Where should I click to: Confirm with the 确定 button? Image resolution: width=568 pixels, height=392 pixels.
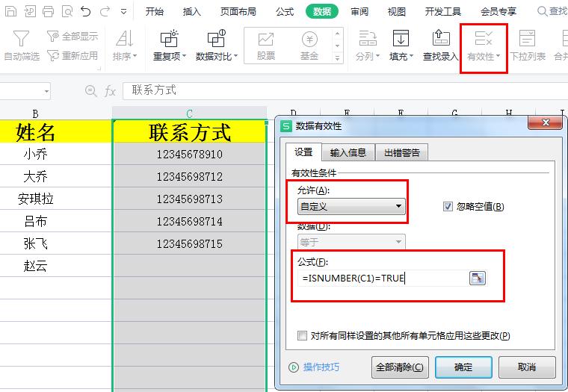(x=463, y=367)
